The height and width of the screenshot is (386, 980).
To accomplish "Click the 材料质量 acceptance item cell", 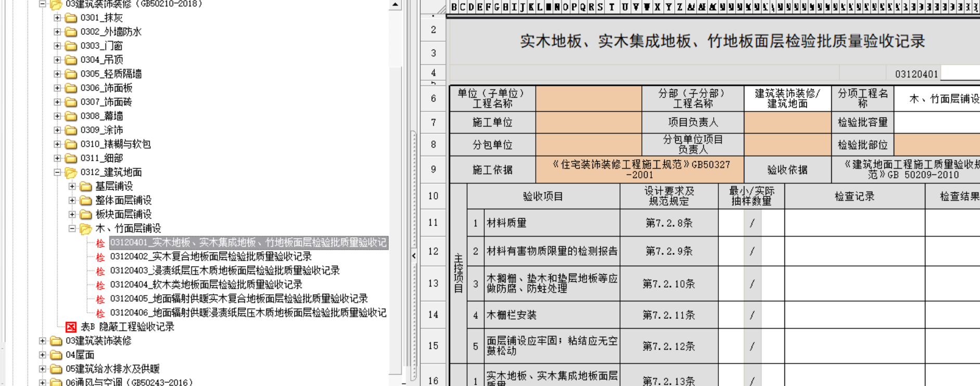I will (x=552, y=223).
